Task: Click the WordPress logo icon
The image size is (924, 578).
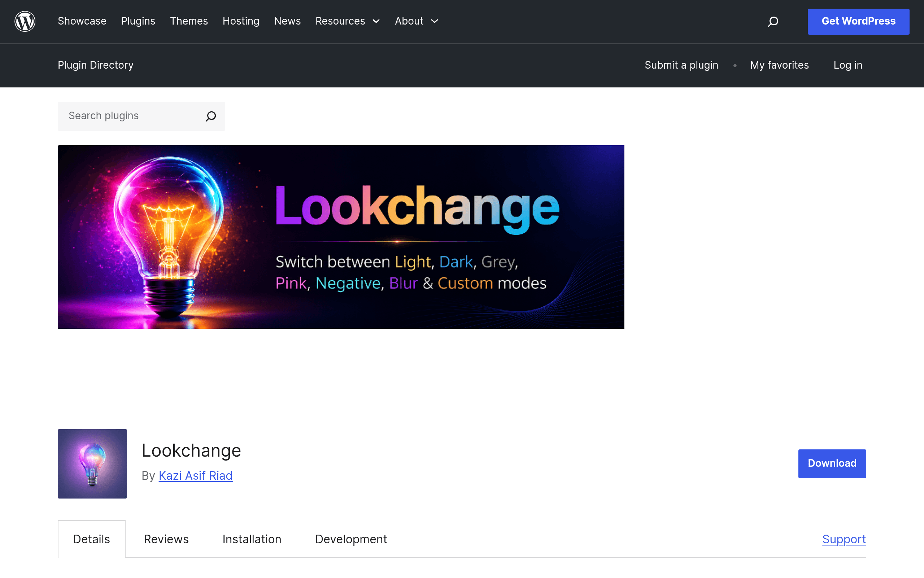Action: [25, 21]
